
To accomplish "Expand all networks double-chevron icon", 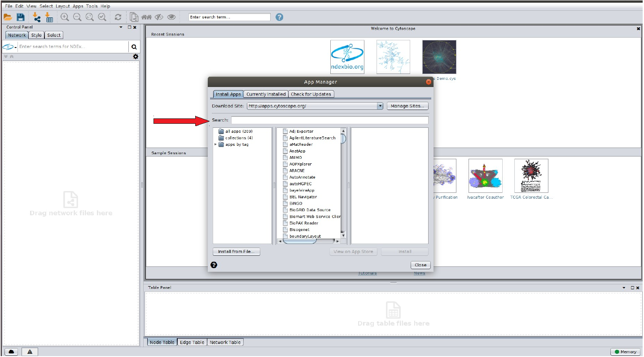I will pos(6,57).
